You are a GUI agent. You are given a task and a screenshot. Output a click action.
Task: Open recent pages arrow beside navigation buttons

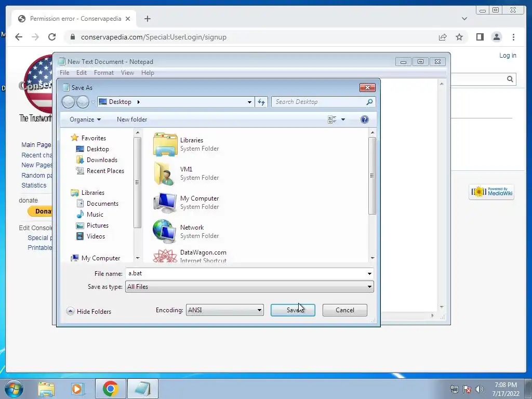point(93,102)
